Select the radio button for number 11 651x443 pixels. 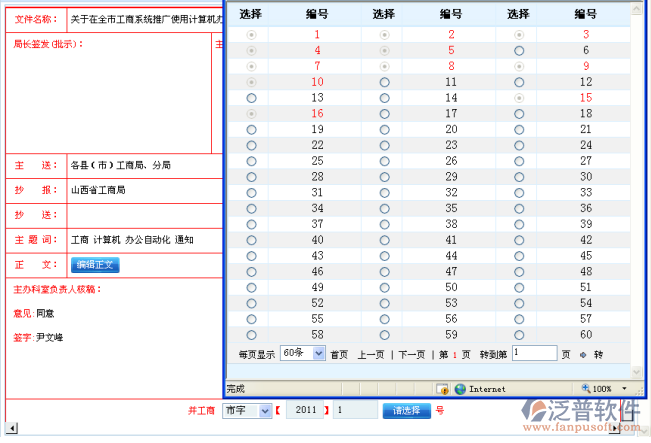point(384,82)
